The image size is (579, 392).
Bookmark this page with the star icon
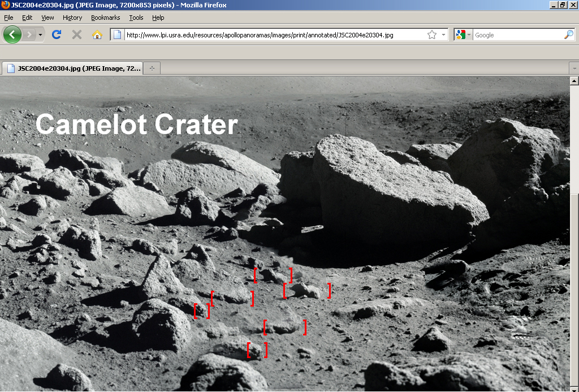tap(431, 35)
